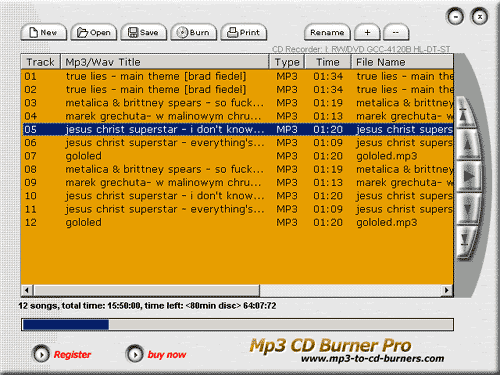Screen dimensions: 500x375
Task: Select track 03 metalica & brittney spears
Action: pos(237,103)
